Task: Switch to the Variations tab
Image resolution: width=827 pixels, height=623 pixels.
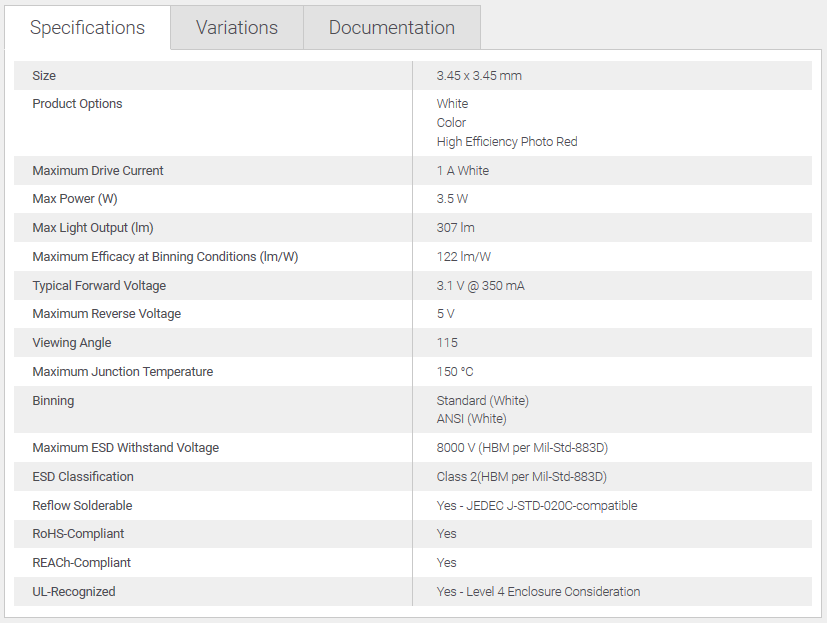Action: (236, 28)
